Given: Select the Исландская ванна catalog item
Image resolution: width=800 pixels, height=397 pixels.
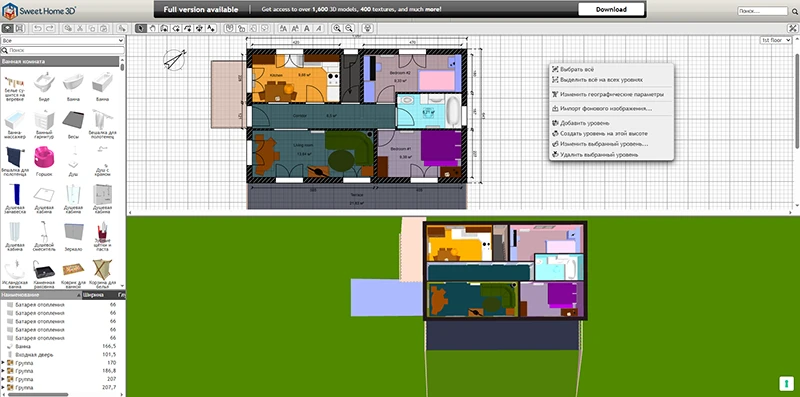Looking at the screenshot, I should [x=14, y=274].
